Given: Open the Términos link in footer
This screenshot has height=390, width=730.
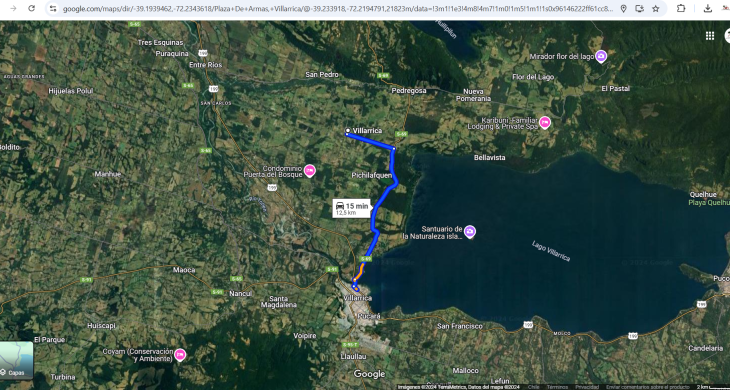Looking at the screenshot, I should click(x=557, y=387).
